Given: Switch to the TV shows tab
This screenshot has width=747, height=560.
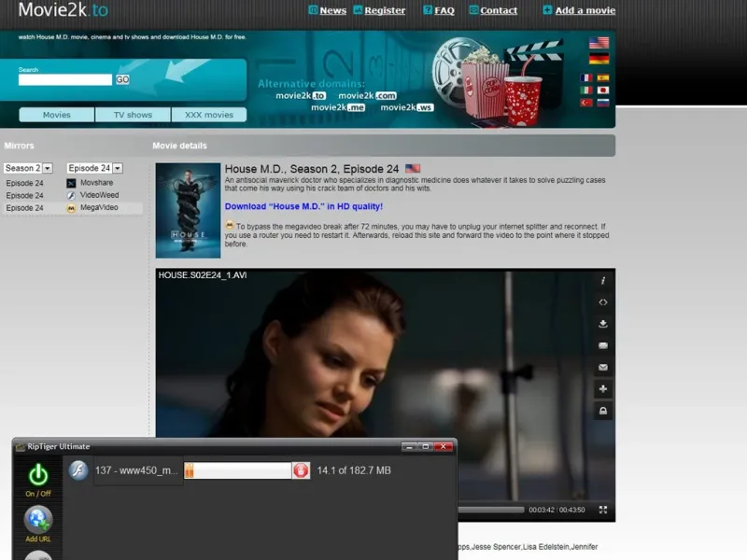Looking at the screenshot, I should coord(133,115).
